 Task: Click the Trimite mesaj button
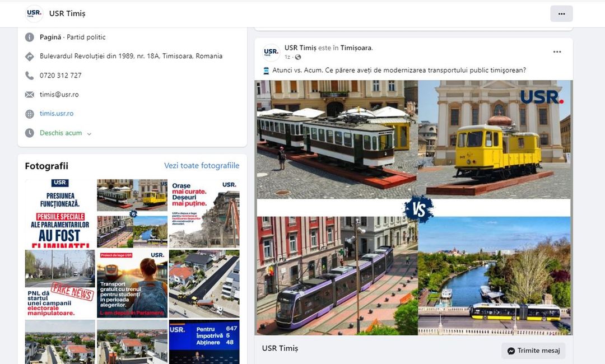point(534,351)
